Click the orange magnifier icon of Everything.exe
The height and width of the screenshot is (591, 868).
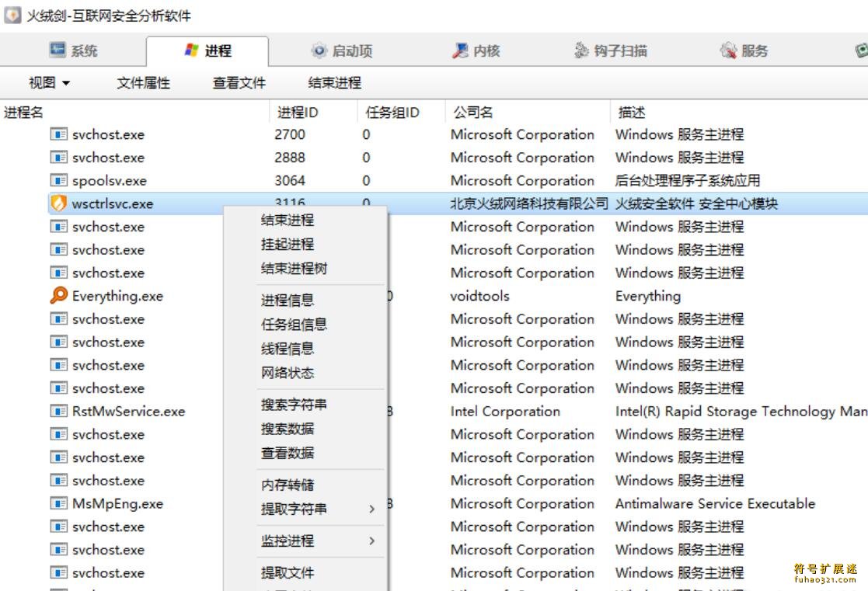pos(59,295)
